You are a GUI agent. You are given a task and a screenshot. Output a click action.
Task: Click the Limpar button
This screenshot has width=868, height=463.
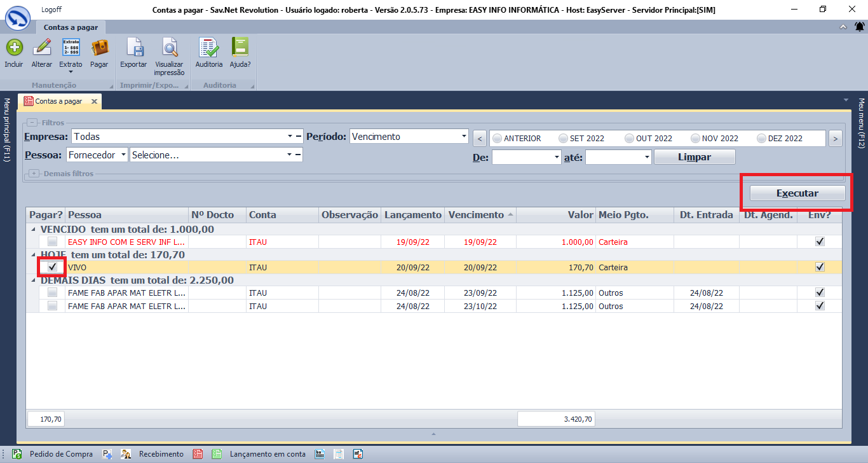[x=695, y=157]
